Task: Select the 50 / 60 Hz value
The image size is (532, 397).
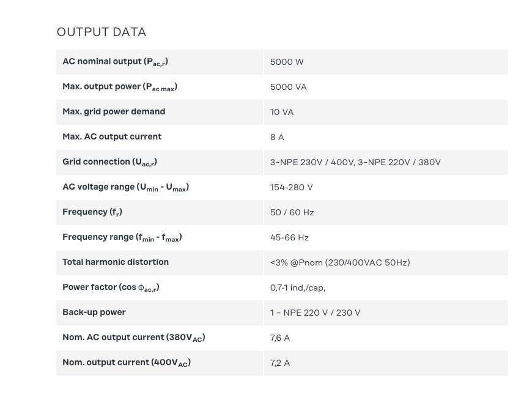Action: 292,212
